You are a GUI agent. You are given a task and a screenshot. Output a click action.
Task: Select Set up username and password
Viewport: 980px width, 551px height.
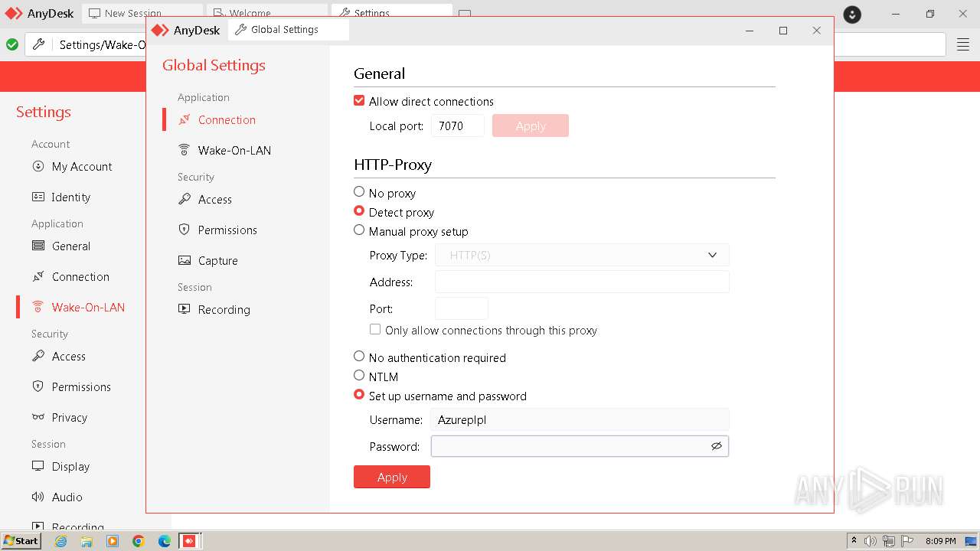coord(359,394)
